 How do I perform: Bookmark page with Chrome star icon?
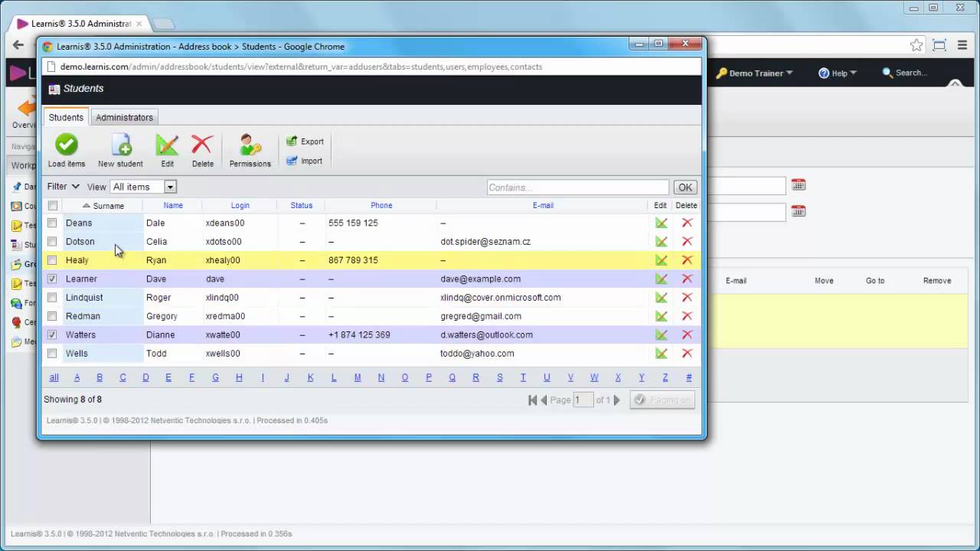[x=916, y=45]
